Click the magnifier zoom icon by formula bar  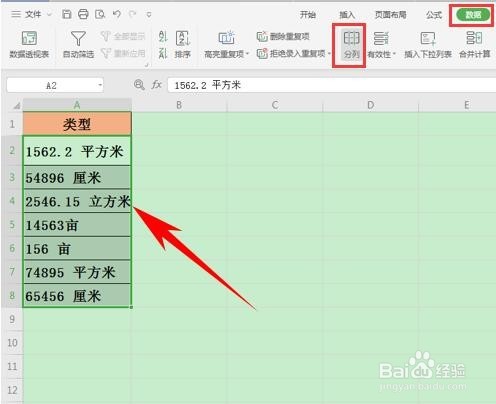pyautogui.click(x=139, y=85)
